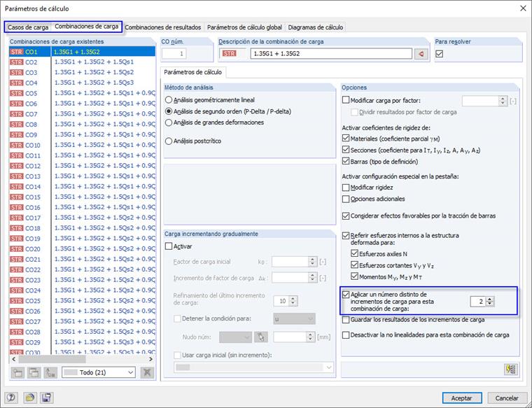The width and height of the screenshot is (532, 408).
Task: Click the open folder defaults icon
Action: [30, 398]
